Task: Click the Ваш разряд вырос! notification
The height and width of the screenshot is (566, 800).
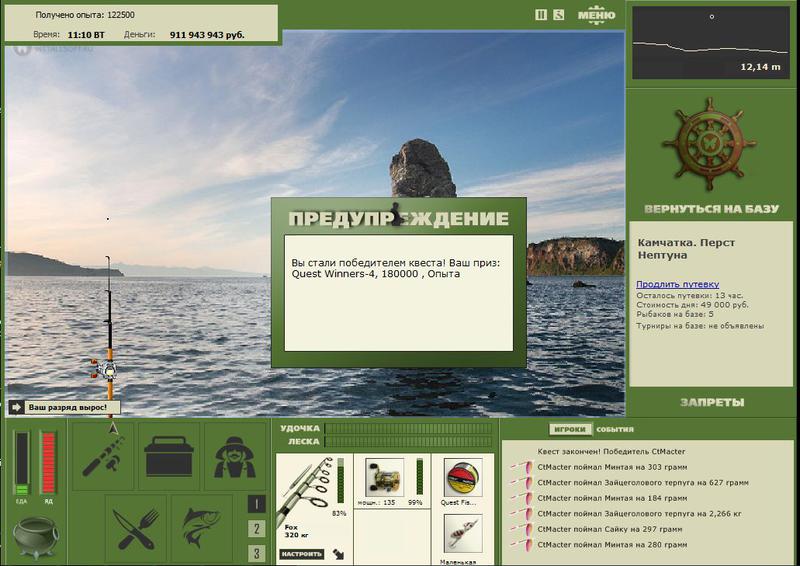Action: (67, 407)
